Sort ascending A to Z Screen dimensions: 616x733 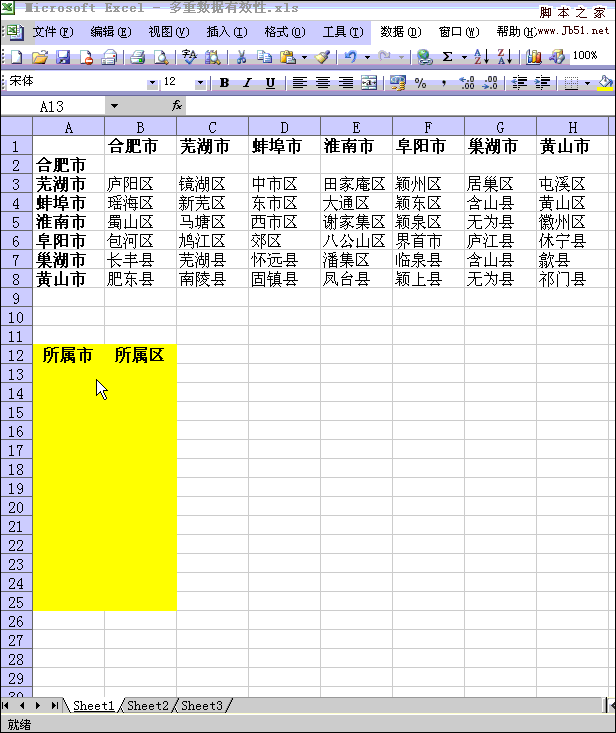click(481, 57)
